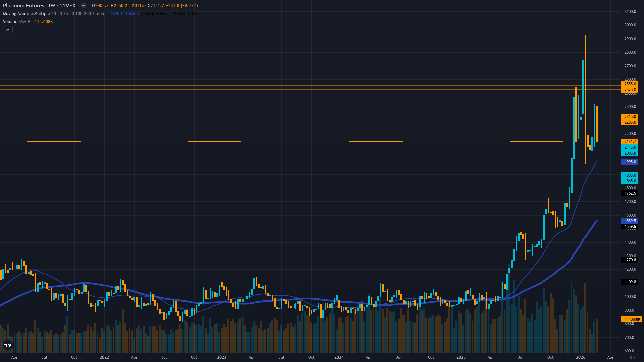Click the TradingView logo badge
The width and height of the screenshot is (644, 362).
click(8, 345)
